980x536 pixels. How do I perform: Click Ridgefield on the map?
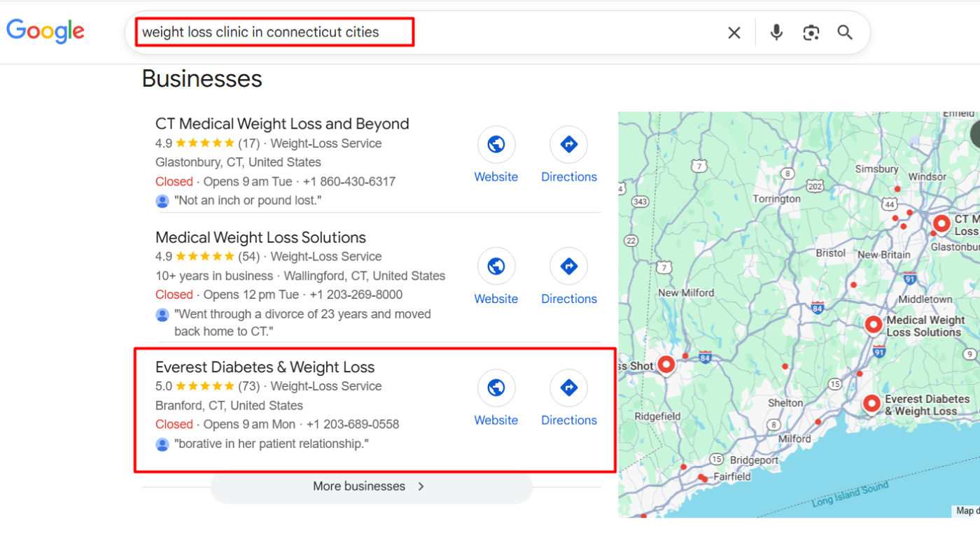point(657,416)
